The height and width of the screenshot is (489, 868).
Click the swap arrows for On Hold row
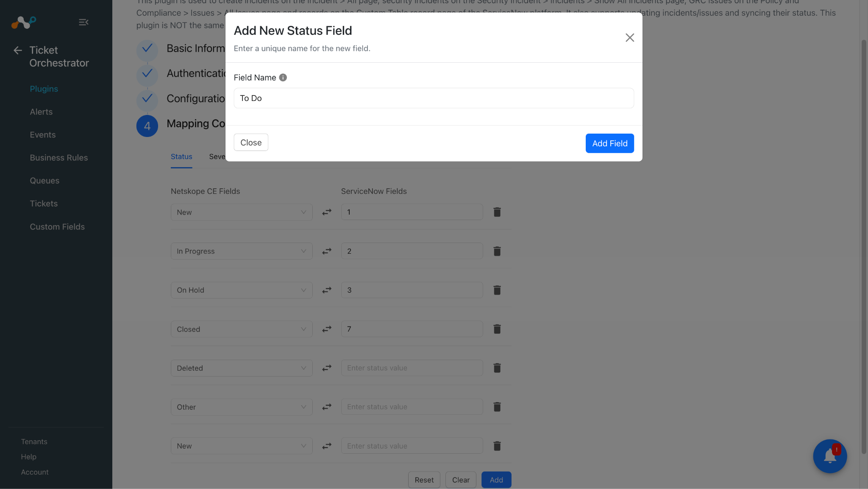327,290
